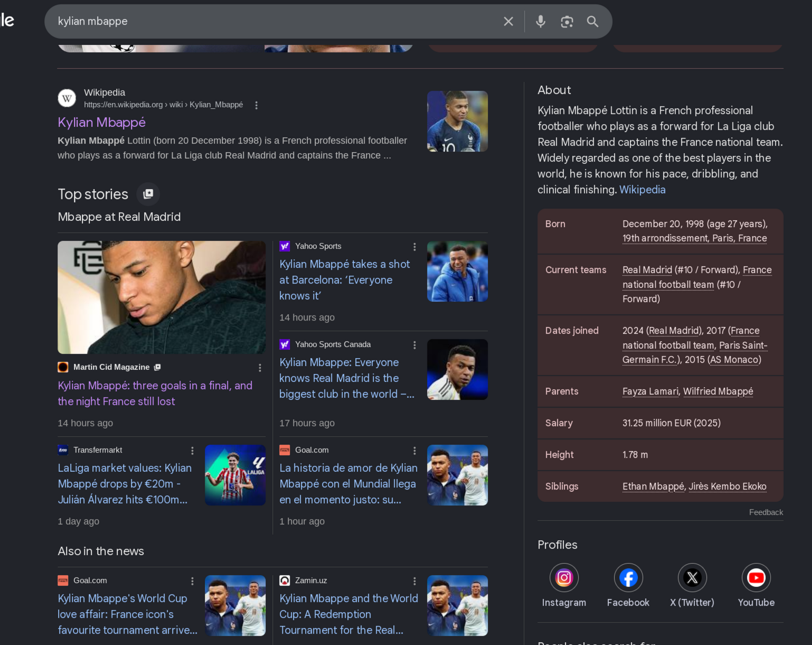Open three-dot menu for 'La historia de amor' story
The height and width of the screenshot is (645, 812).
click(x=414, y=451)
